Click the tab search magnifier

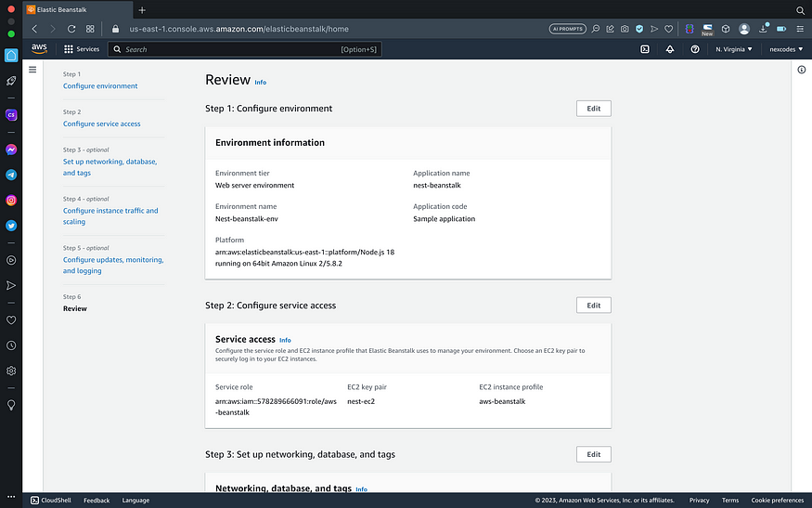(x=800, y=10)
